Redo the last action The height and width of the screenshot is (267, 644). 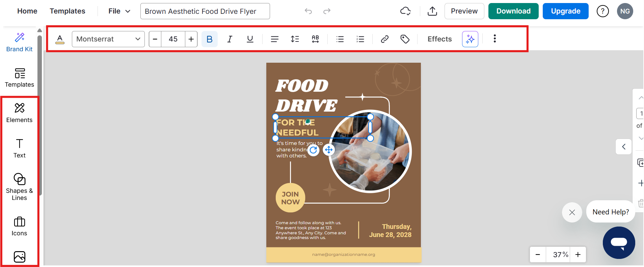click(327, 11)
